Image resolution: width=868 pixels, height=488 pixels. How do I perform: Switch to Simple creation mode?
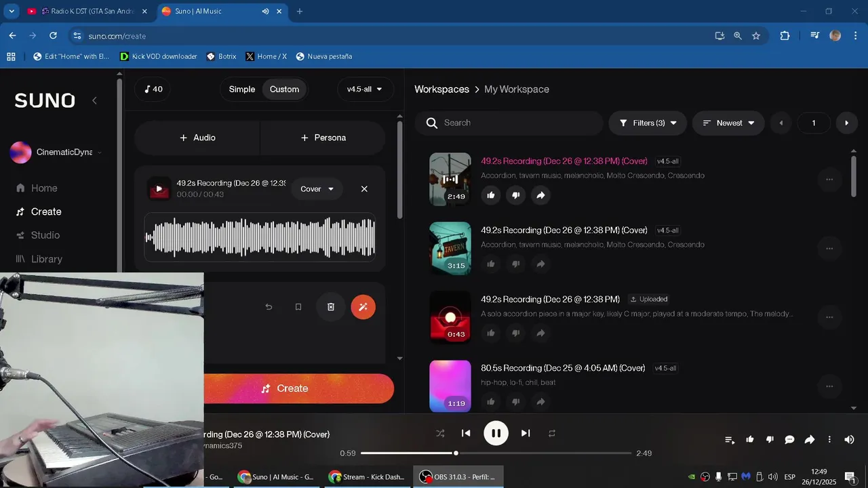click(x=242, y=89)
